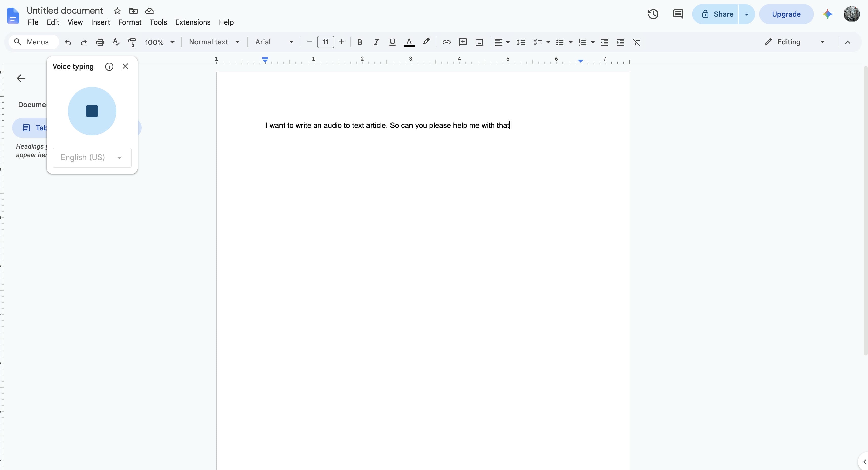
Task: Increase font size with plus
Action: [342, 42]
